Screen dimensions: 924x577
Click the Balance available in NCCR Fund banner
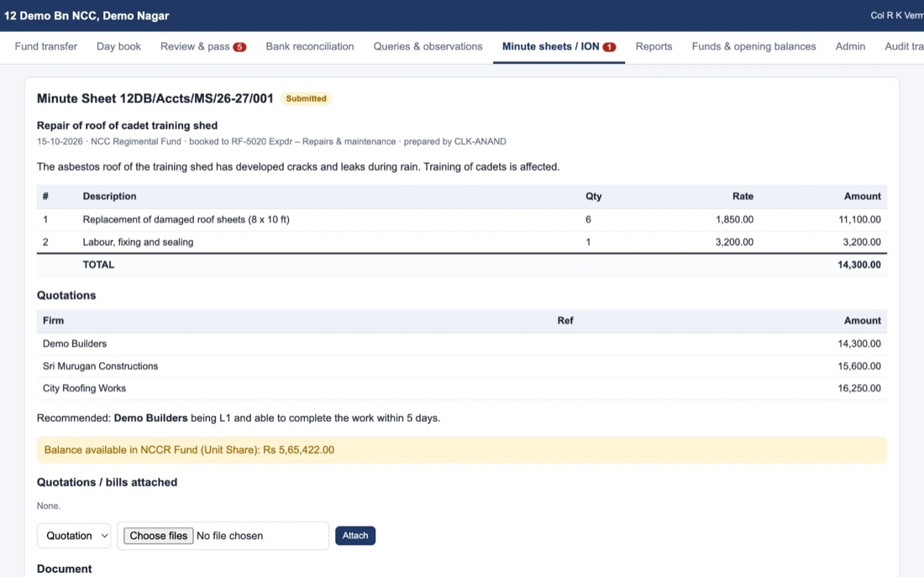(461, 449)
